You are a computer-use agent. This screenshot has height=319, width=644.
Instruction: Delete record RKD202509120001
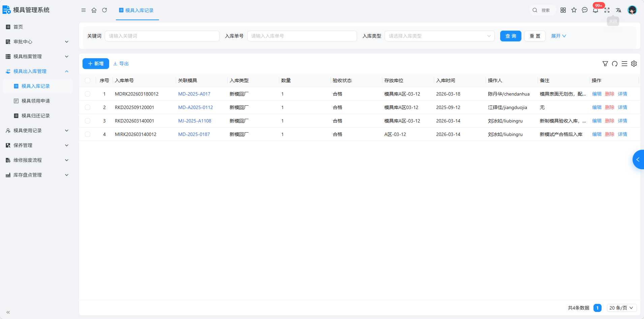tap(610, 107)
